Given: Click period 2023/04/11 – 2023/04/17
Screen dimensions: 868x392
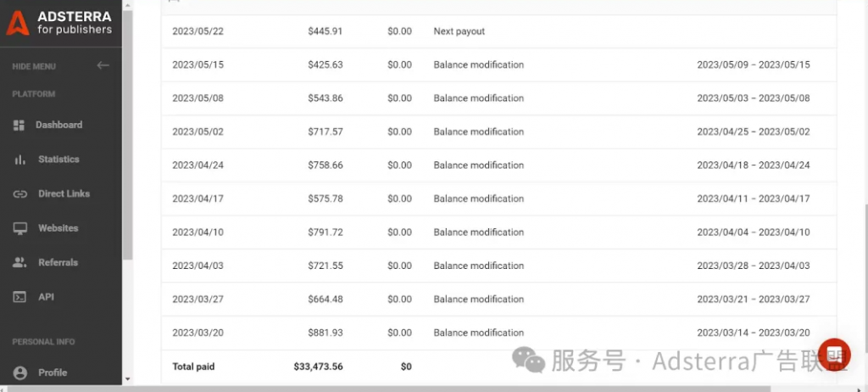Looking at the screenshot, I should 754,199.
